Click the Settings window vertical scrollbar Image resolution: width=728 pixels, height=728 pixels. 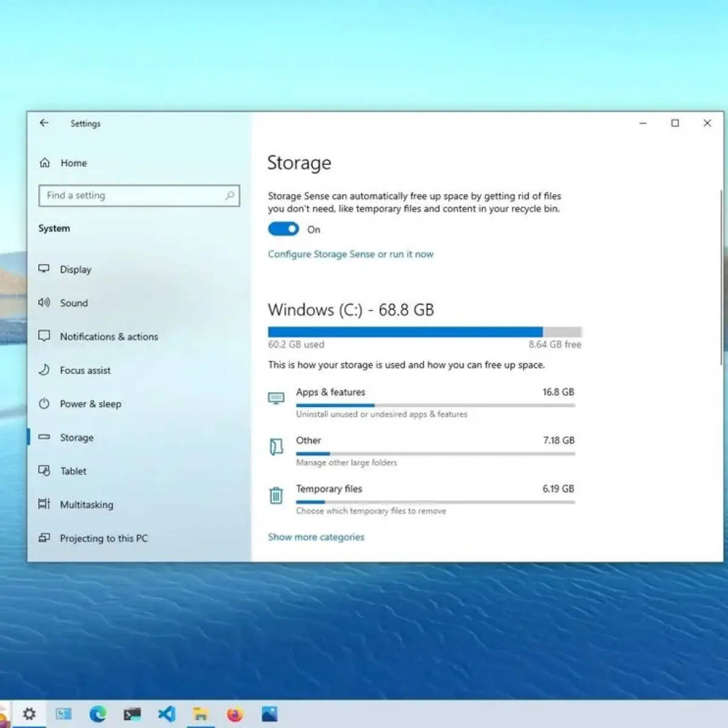coord(721,277)
